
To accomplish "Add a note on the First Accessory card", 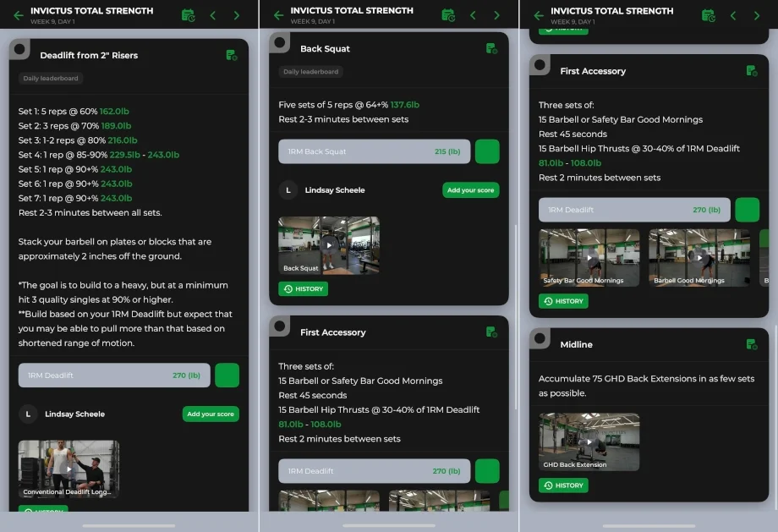I will [751, 71].
